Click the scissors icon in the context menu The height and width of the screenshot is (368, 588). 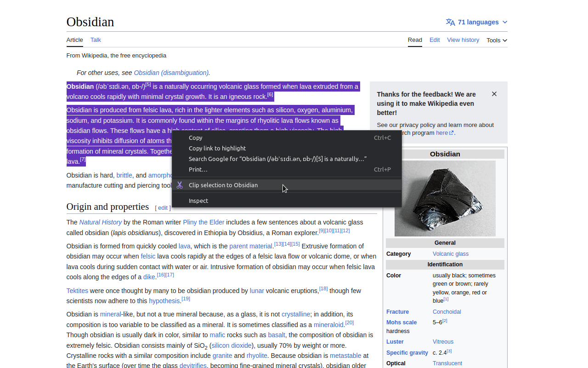tap(180, 185)
